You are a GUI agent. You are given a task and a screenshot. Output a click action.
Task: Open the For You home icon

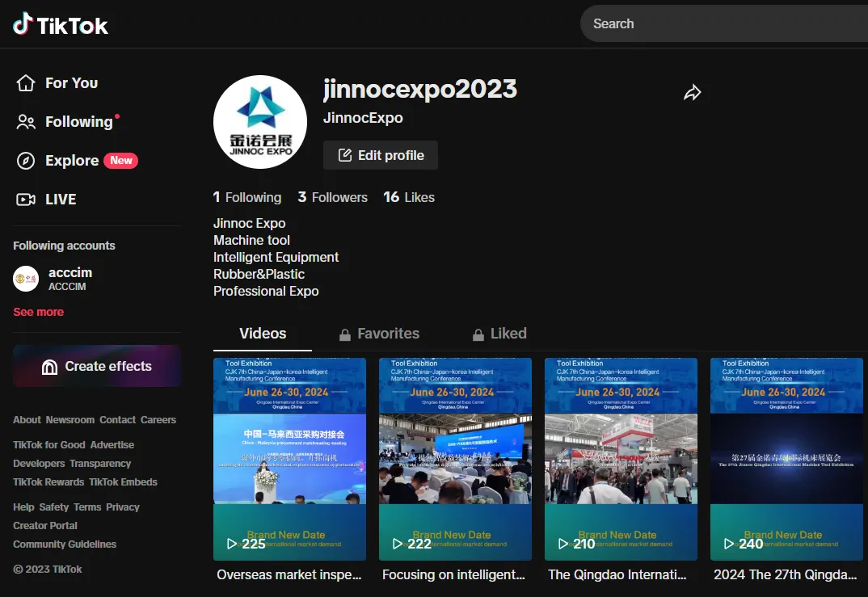[x=26, y=83]
